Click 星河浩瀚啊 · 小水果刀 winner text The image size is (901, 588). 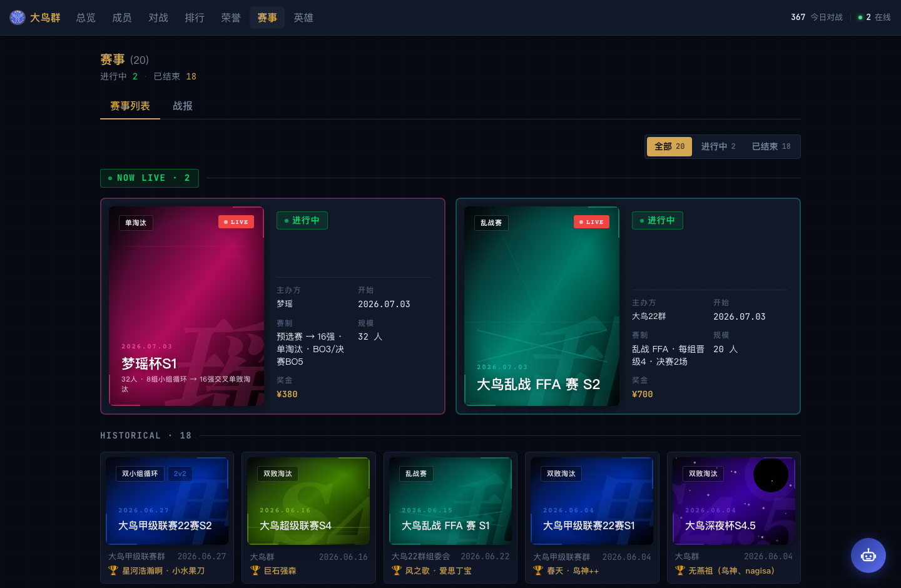coord(163,570)
